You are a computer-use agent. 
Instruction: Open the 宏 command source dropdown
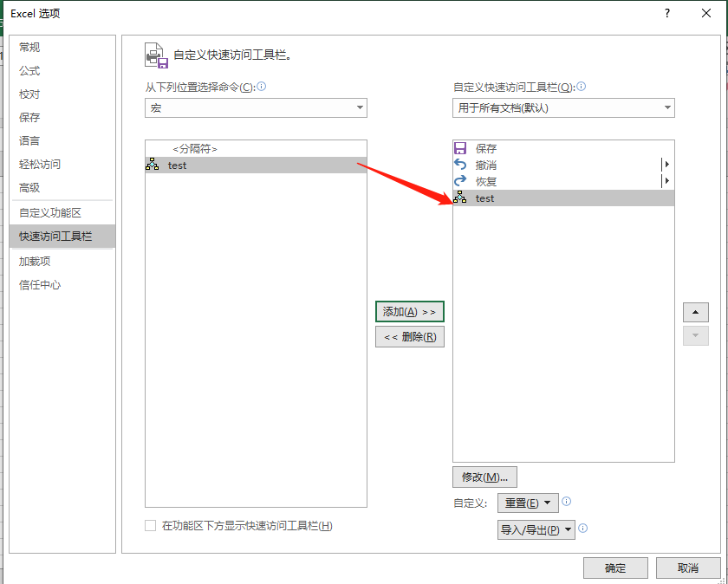(256, 107)
